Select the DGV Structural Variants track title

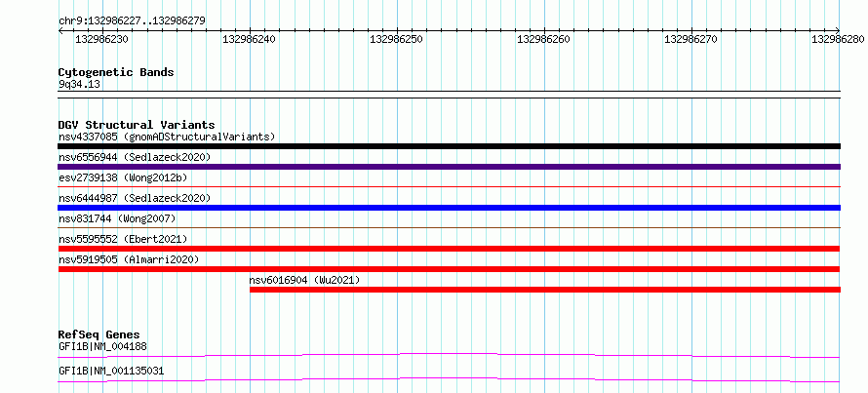coord(137,125)
